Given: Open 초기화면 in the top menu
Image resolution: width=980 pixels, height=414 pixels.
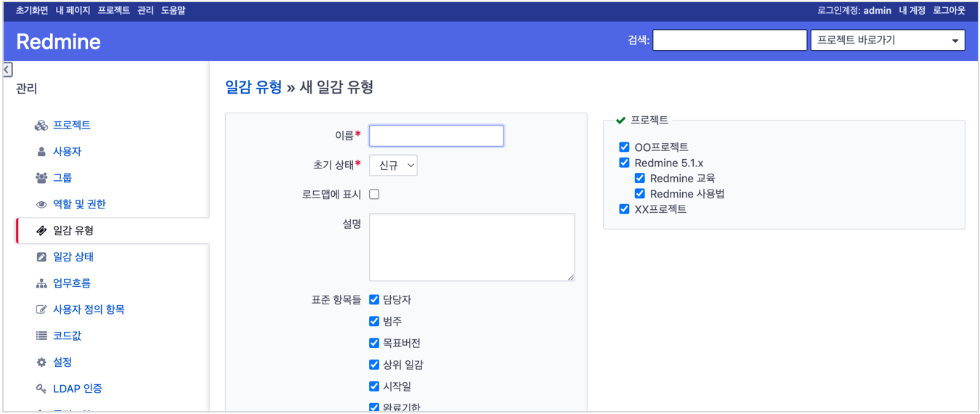Looking at the screenshot, I should coord(32,11).
